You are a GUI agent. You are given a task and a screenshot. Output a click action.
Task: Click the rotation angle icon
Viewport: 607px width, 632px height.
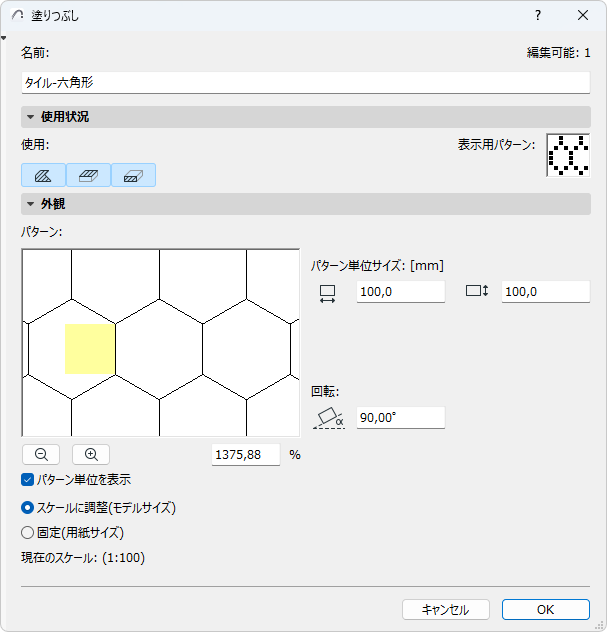[x=328, y=417]
